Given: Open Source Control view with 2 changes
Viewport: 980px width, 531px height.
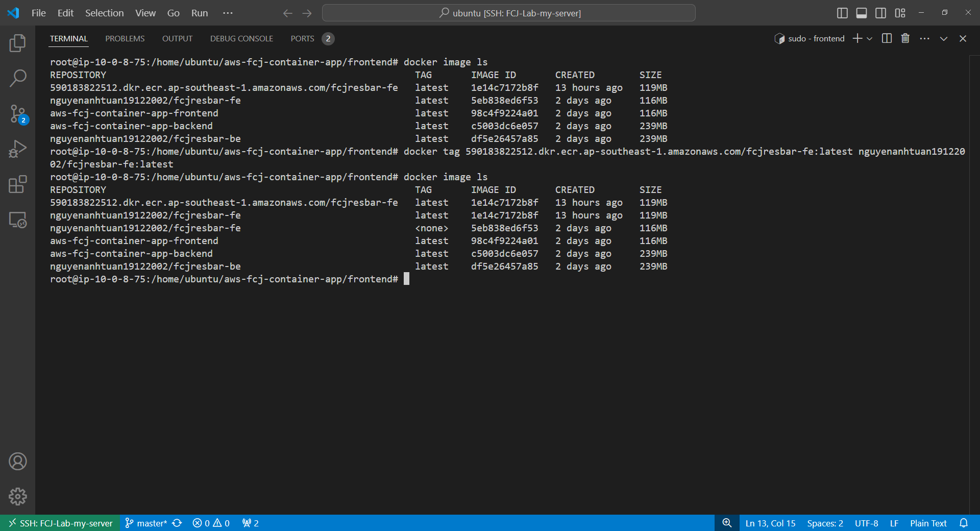Looking at the screenshot, I should 18,114.
